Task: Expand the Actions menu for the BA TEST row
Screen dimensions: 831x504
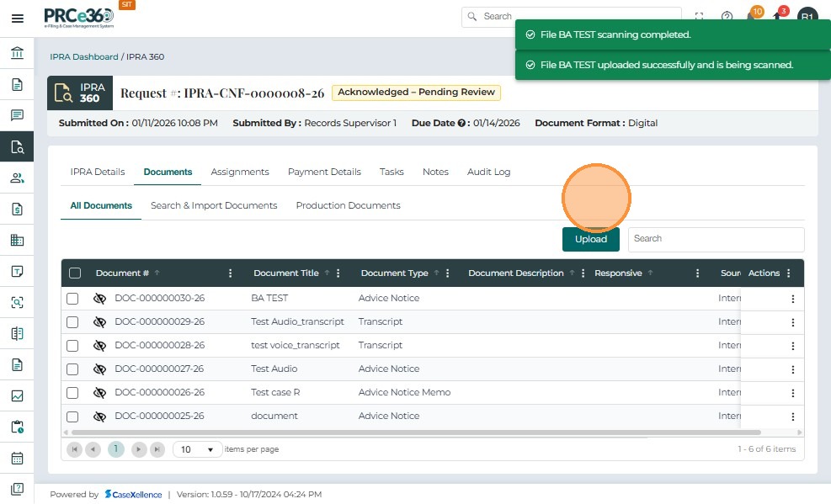Action: pos(792,299)
